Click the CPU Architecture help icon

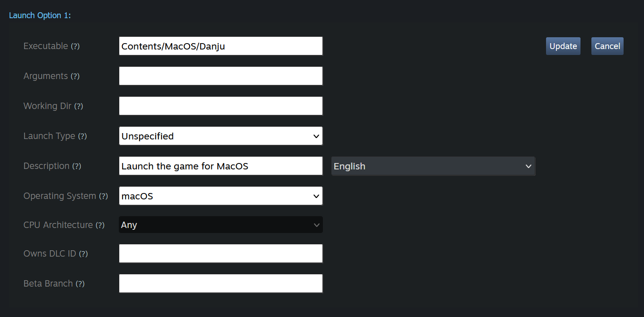point(100,225)
